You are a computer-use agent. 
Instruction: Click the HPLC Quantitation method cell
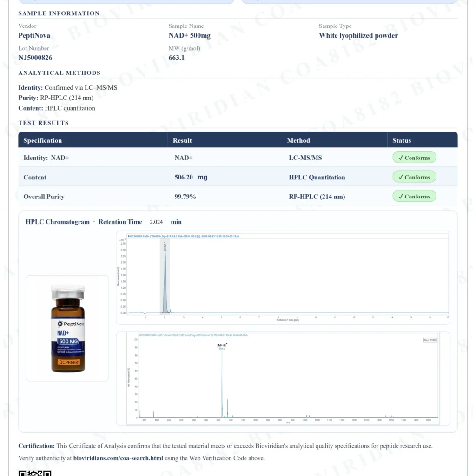click(x=317, y=177)
